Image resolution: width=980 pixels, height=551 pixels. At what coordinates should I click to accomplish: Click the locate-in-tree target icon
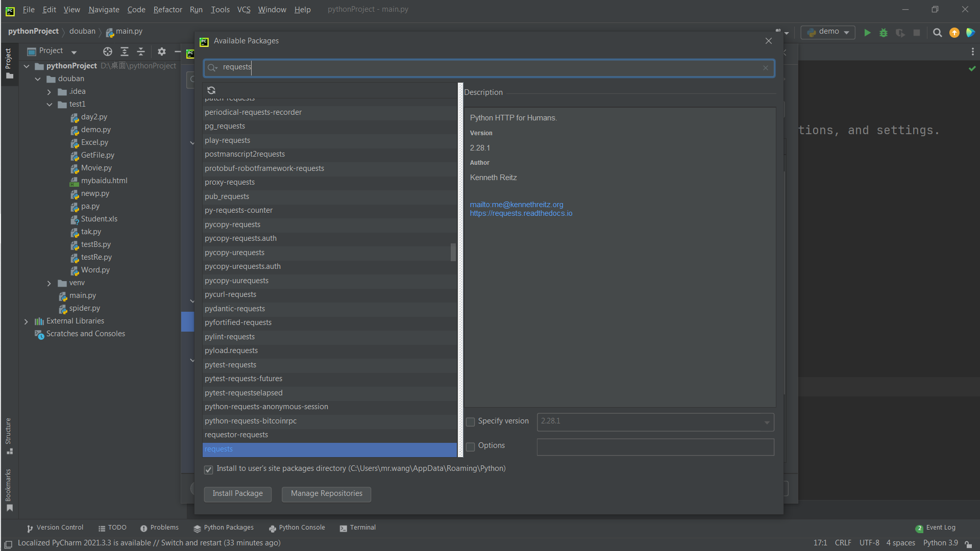[107, 52]
